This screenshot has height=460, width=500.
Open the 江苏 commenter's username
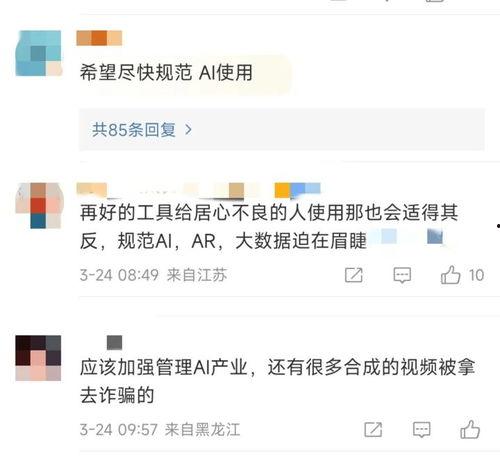tap(198, 190)
